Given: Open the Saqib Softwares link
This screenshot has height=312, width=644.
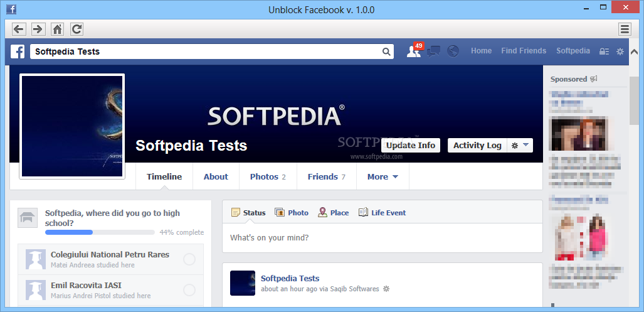Looking at the screenshot, I should coord(354,289).
